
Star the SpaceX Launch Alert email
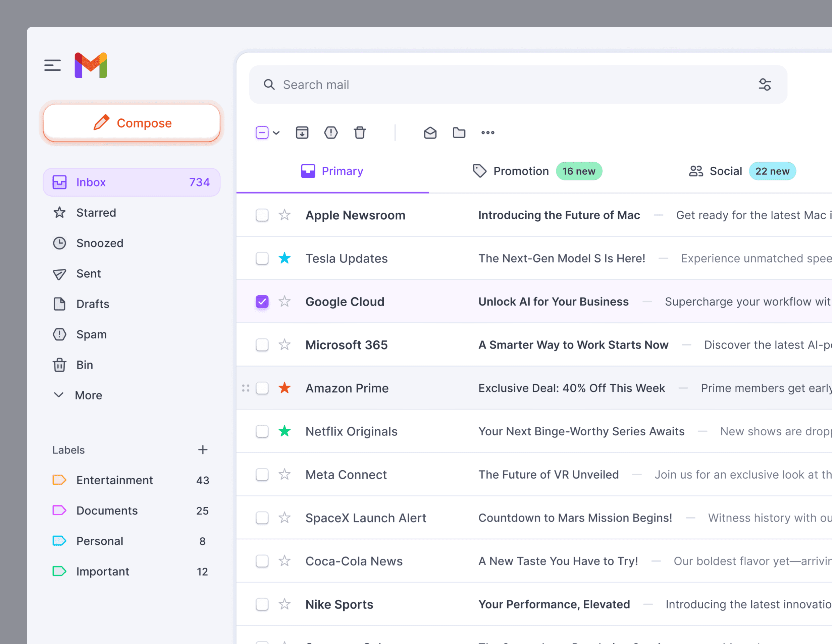point(284,518)
